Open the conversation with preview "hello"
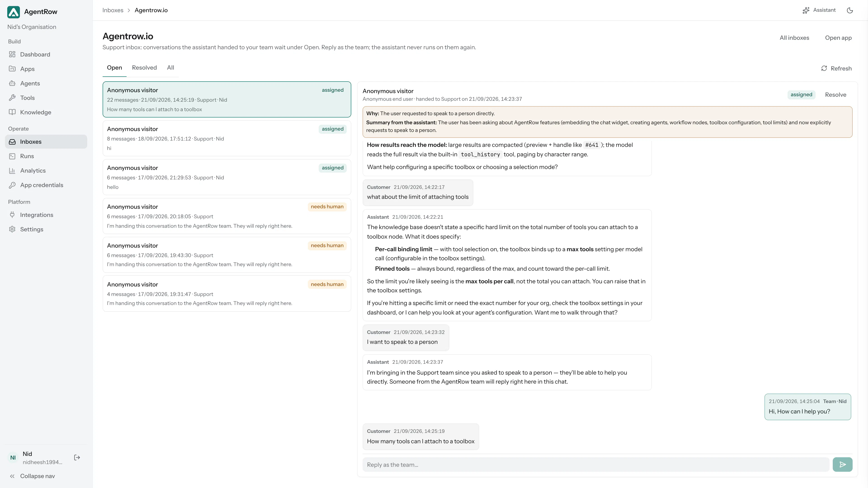Viewport: 868px width, 488px height. pyautogui.click(x=227, y=177)
